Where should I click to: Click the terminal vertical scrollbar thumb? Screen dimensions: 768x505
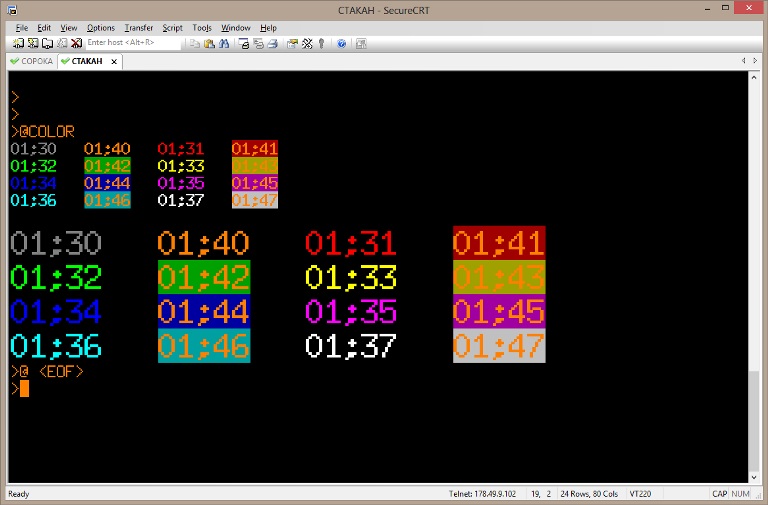(x=756, y=422)
